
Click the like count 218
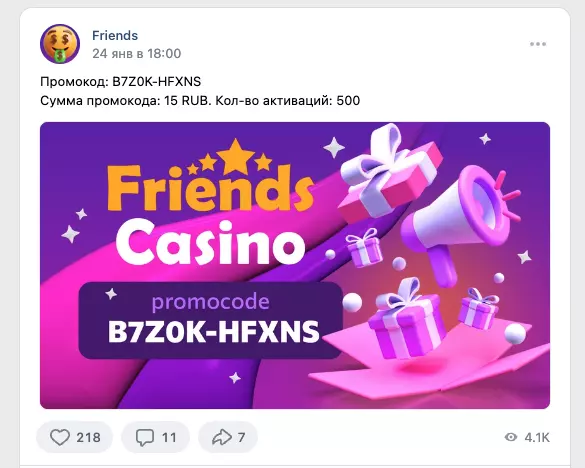[x=88, y=437]
